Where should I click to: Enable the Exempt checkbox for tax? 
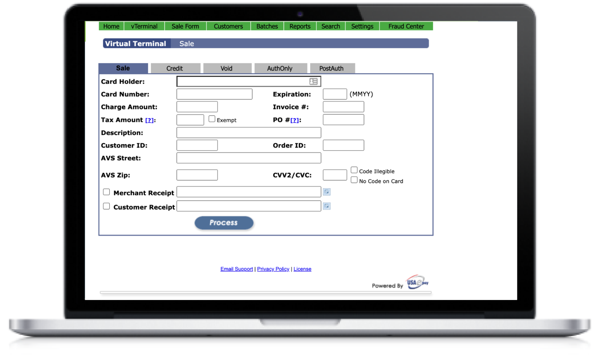(212, 118)
